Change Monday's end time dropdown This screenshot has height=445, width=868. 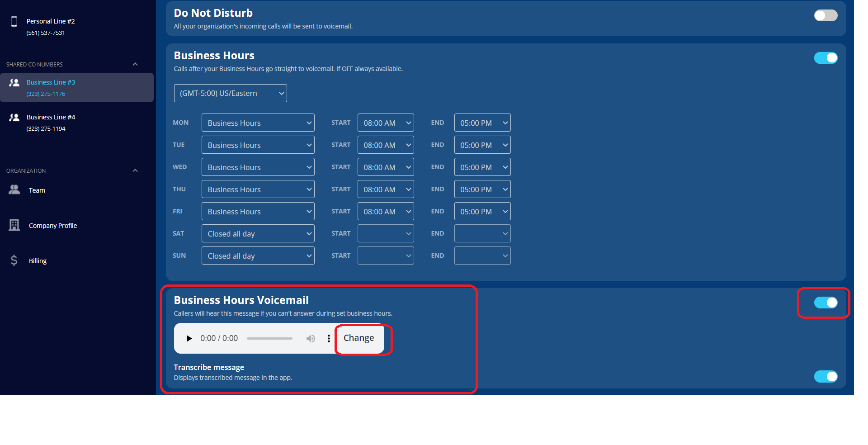coord(482,123)
